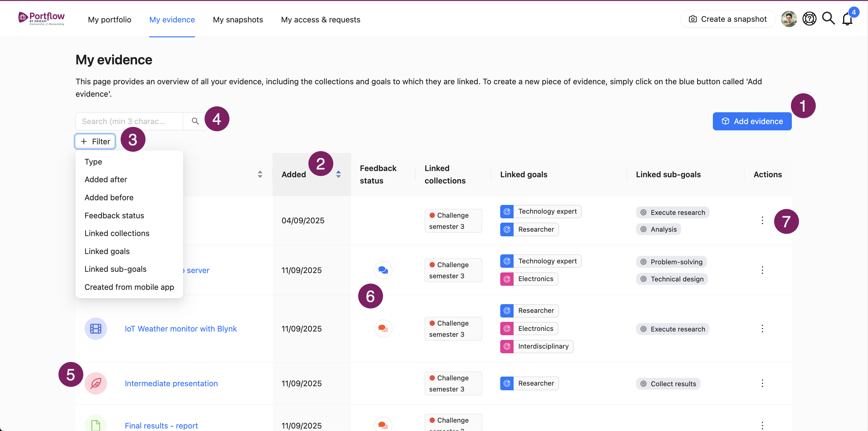868x431 pixels.
Task: Click search icon beside evidence search box
Action: click(195, 121)
